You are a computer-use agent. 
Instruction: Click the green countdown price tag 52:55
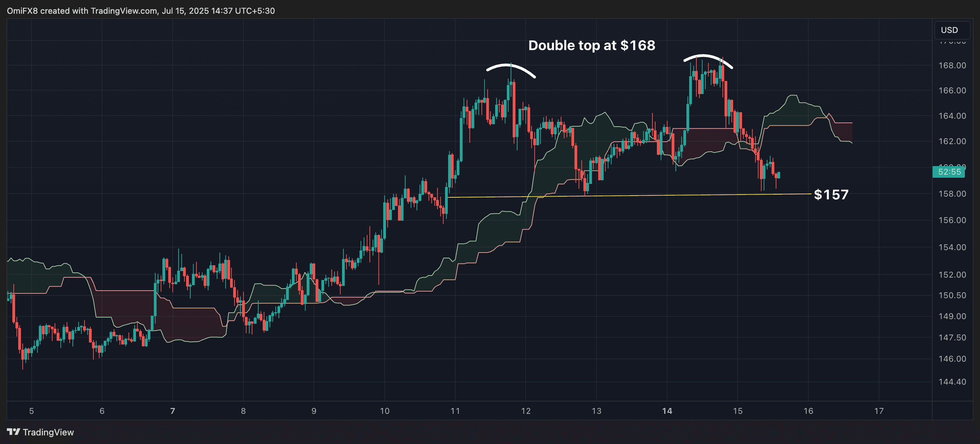pyautogui.click(x=949, y=172)
